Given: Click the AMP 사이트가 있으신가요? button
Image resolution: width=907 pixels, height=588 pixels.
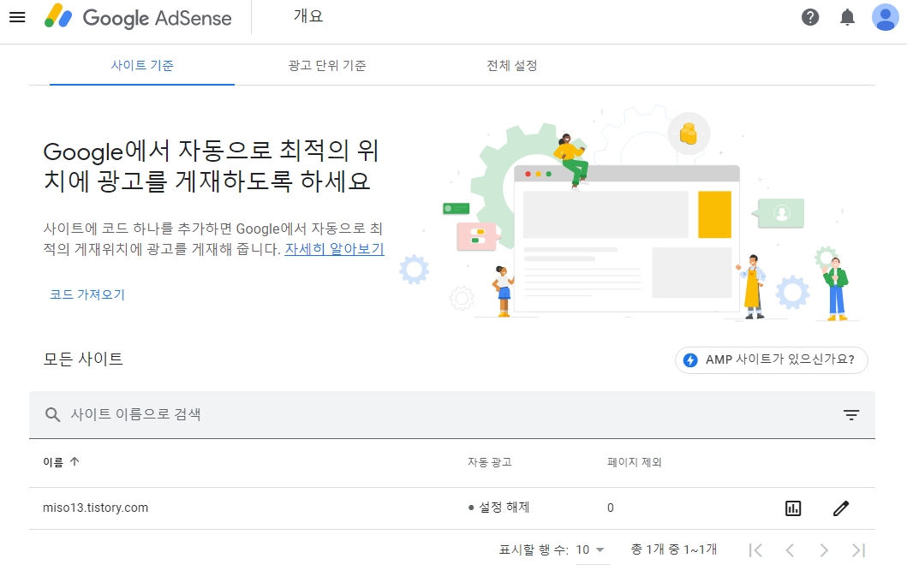Looking at the screenshot, I should pos(771,360).
